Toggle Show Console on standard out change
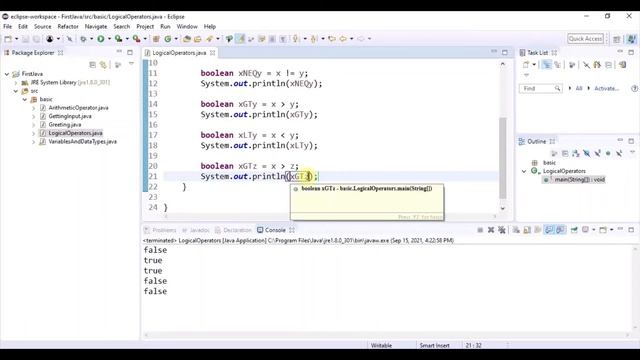This screenshot has width=640, height=360. tap(549, 230)
